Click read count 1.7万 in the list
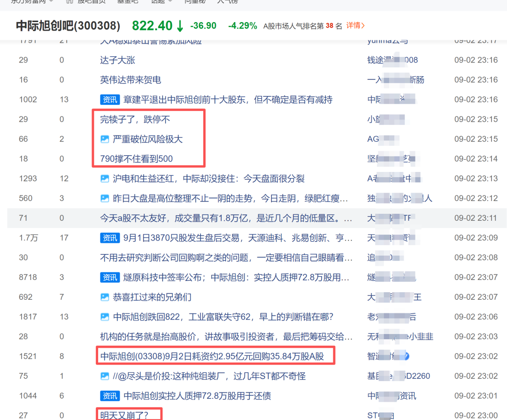Viewport: 507px width, 420px height. pos(29,238)
